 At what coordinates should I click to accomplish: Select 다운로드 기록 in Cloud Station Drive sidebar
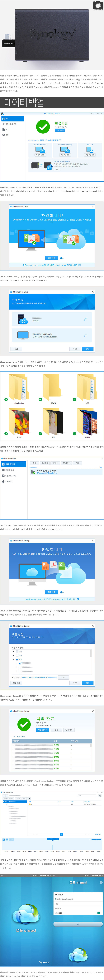click(x=13, y=476)
